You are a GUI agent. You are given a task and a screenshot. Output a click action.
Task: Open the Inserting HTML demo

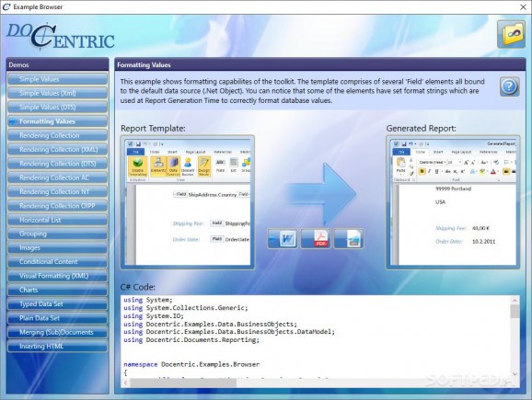[57, 346]
